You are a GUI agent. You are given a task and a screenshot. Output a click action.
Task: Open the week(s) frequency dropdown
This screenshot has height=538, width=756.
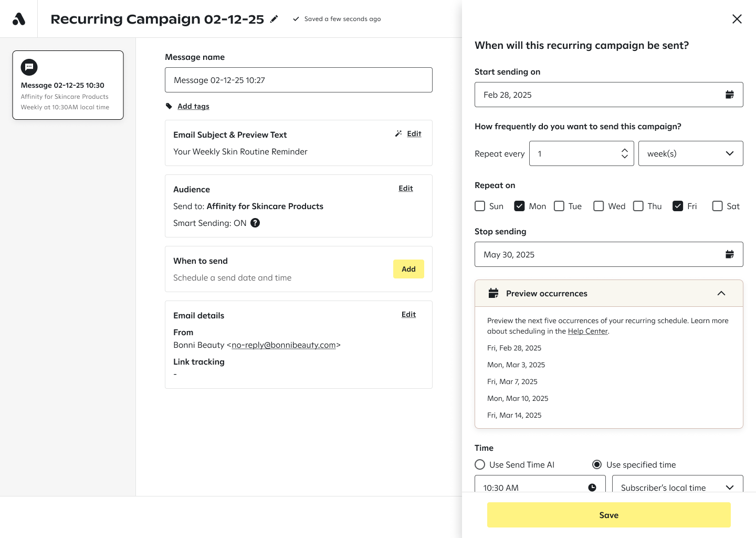pyautogui.click(x=690, y=153)
